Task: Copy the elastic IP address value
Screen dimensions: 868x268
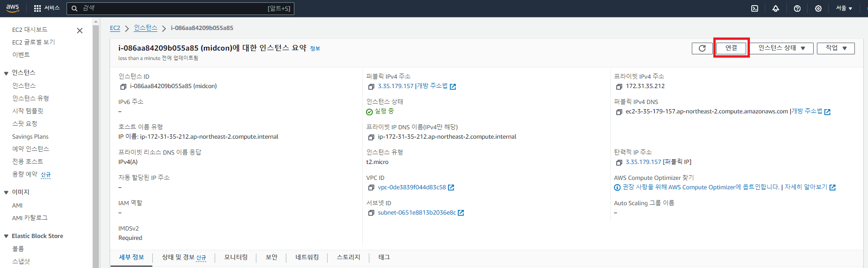Action: [619, 163]
